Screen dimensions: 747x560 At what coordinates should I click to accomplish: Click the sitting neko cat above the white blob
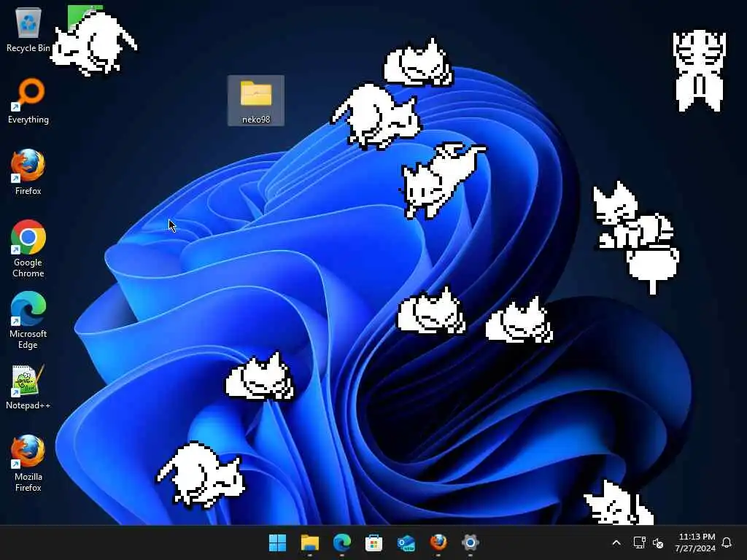pos(632,216)
